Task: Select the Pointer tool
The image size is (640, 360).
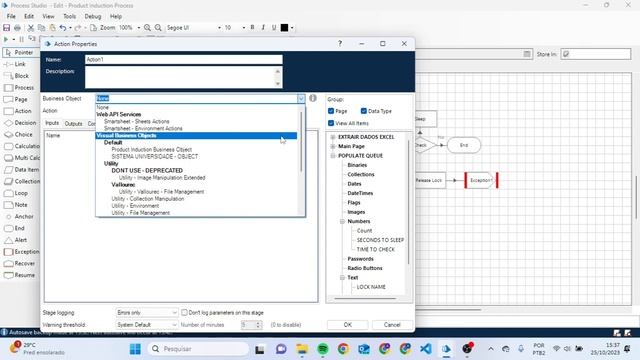Action: click(20, 52)
